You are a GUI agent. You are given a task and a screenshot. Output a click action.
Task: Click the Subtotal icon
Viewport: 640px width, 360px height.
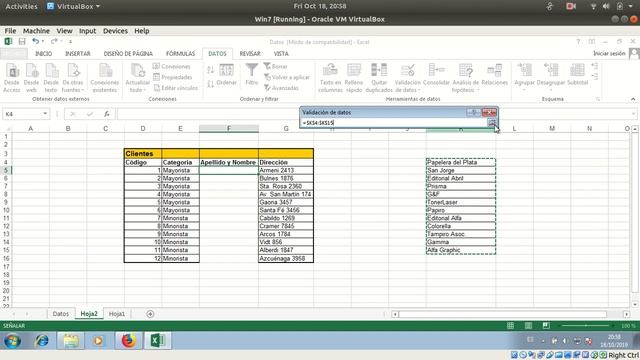point(577,75)
